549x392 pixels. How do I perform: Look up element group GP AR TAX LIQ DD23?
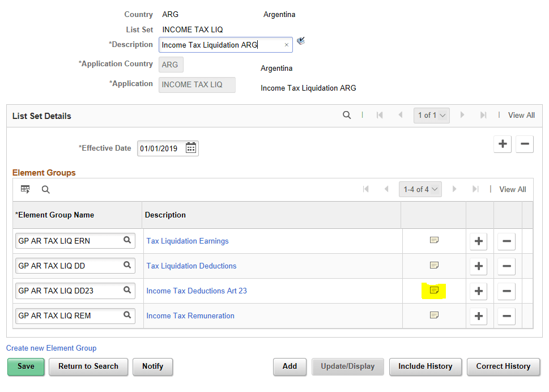click(x=127, y=290)
